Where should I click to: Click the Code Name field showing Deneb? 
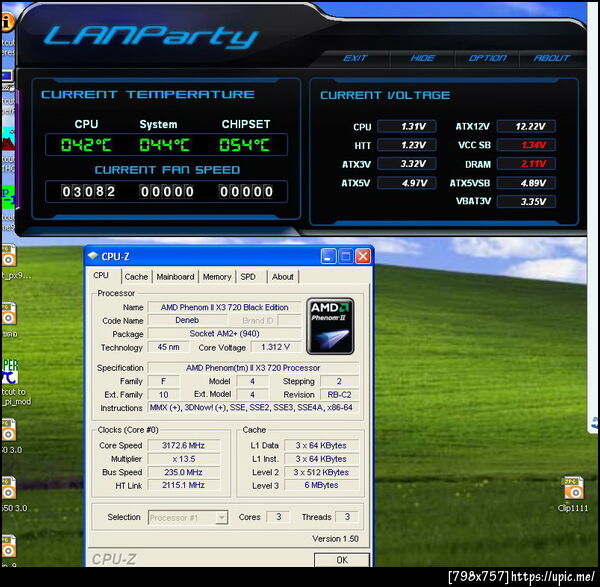(187, 320)
